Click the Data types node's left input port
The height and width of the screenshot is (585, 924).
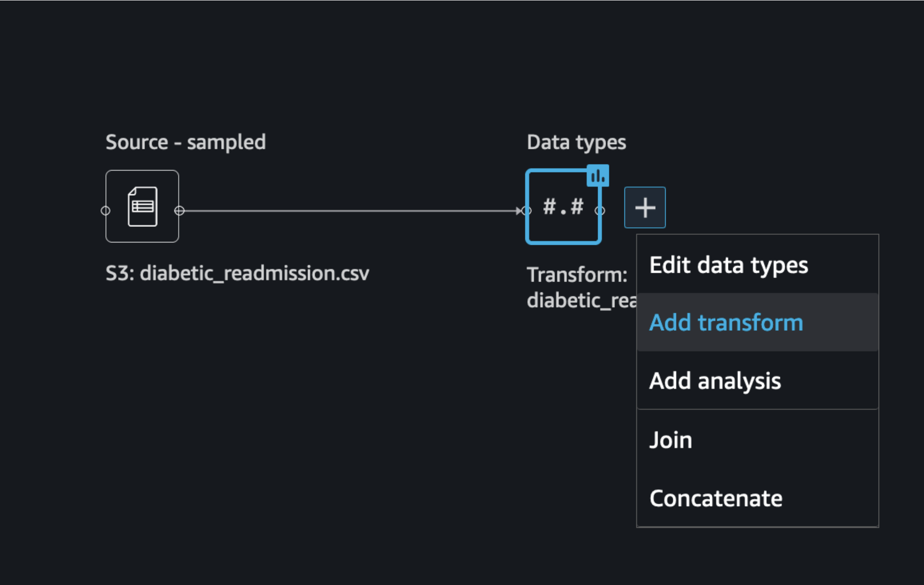pos(527,211)
